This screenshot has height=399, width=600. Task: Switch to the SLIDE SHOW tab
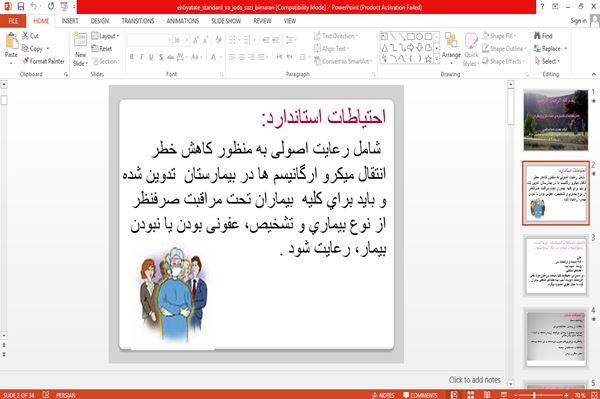[226, 21]
